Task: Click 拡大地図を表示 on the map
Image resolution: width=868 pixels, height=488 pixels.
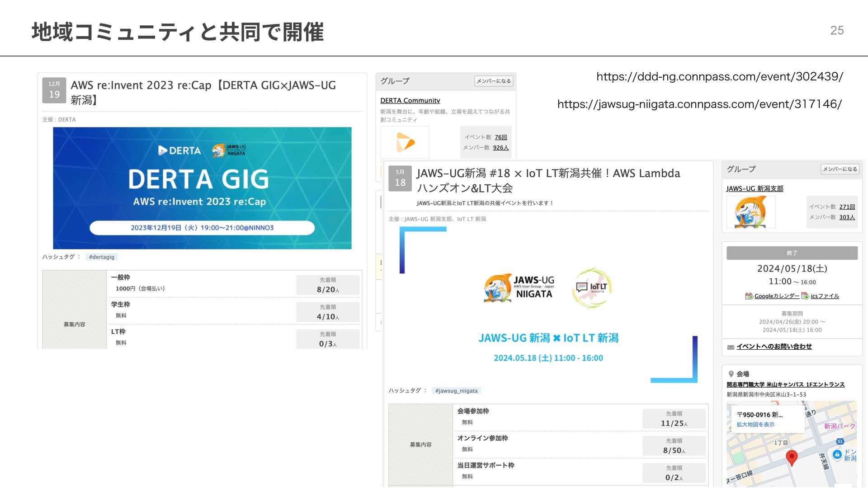Action: (x=755, y=425)
